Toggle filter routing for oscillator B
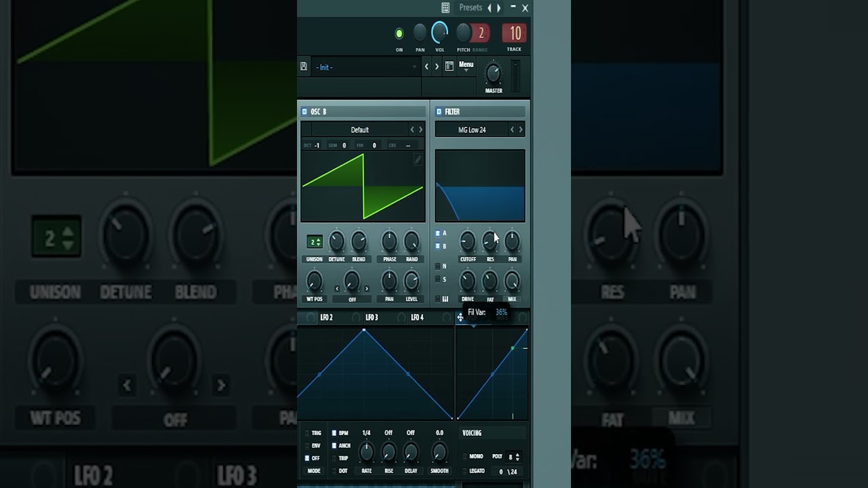 pos(438,246)
